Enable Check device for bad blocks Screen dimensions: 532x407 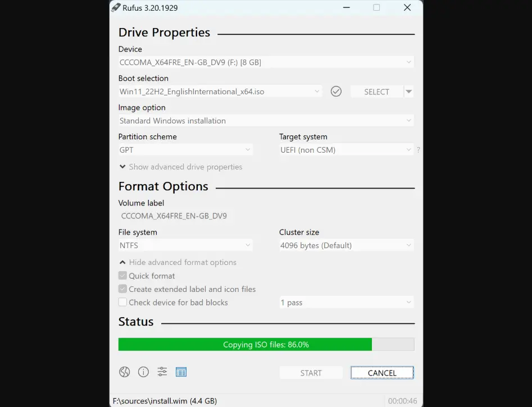122,302
